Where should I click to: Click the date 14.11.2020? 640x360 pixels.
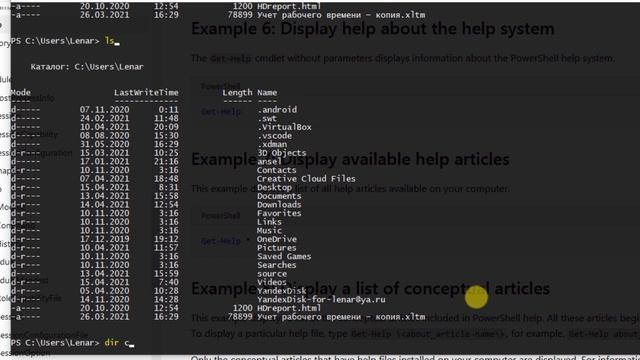tap(104, 300)
